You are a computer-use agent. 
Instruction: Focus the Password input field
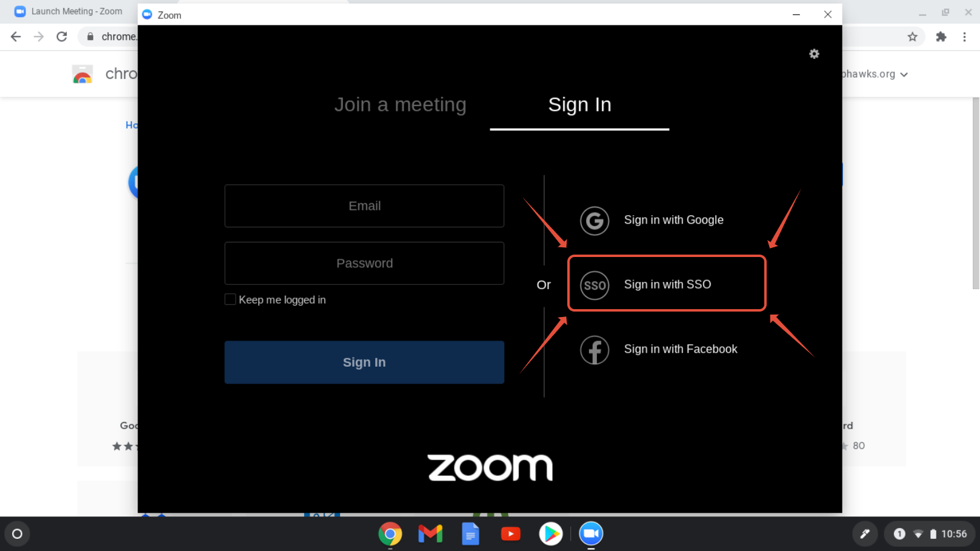tap(364, 264)
